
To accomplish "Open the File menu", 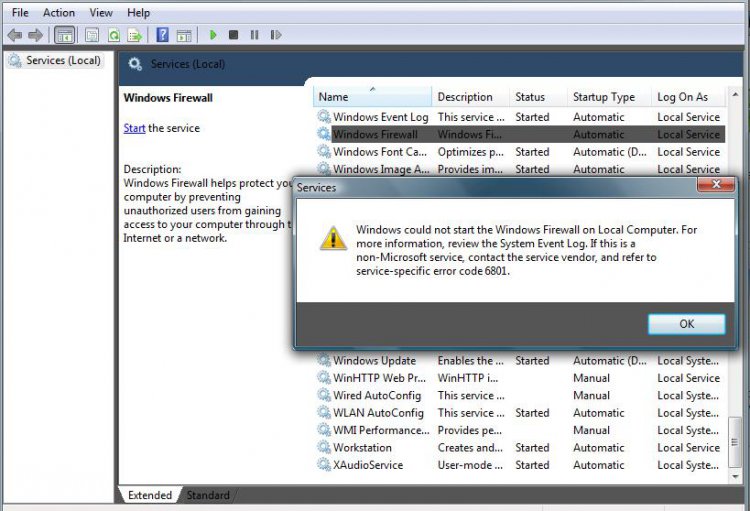I will (x=20, y=12).
